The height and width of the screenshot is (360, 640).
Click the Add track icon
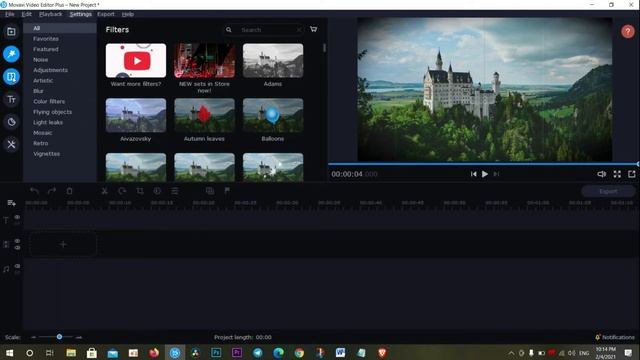tap(11, 203)
